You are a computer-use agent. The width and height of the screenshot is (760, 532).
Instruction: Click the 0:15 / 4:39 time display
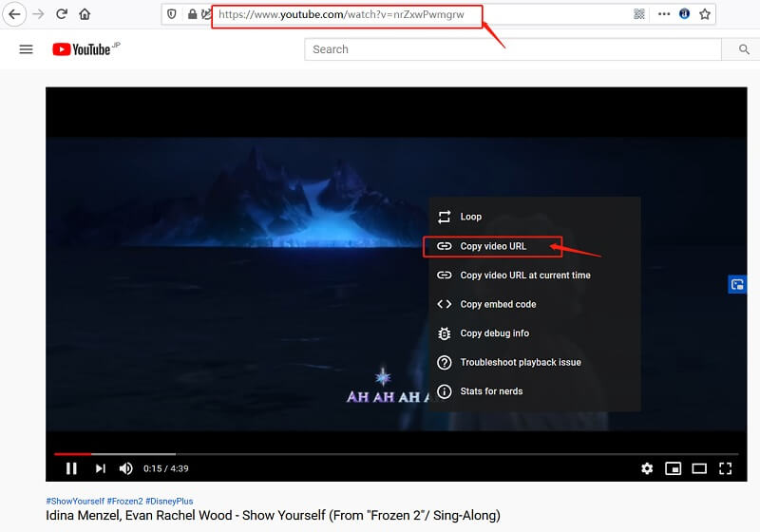click(165, 468)
